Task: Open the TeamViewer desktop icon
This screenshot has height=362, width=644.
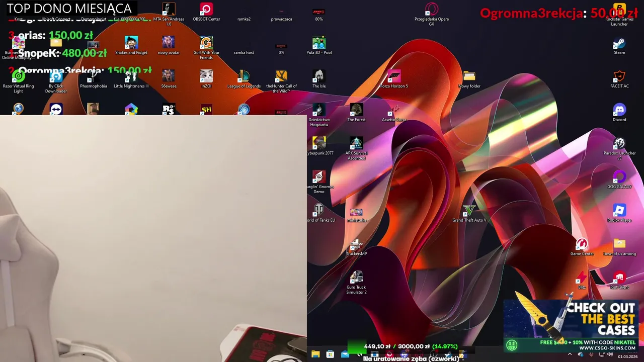Action: point(56,109)
